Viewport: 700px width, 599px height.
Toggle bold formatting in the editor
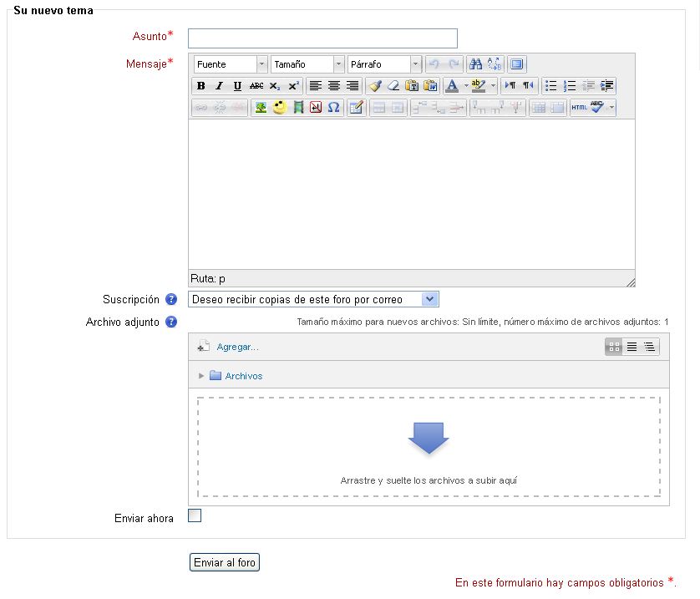pos(200,86)
